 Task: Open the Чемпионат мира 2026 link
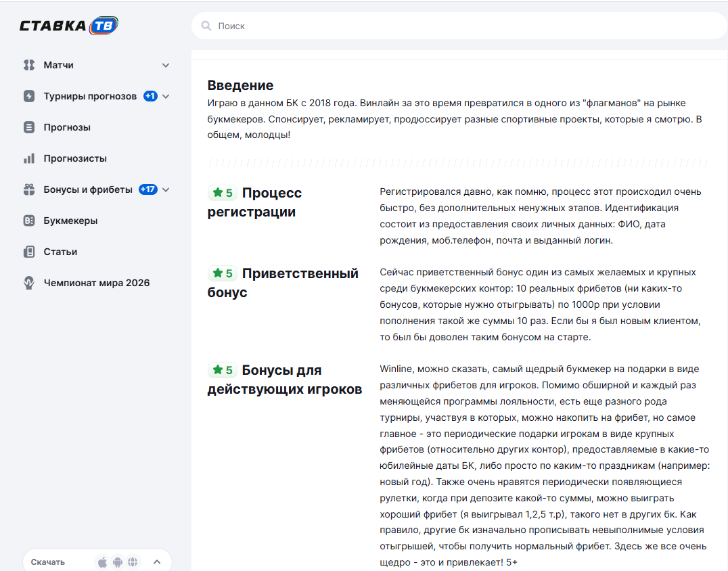[x=97, y=283]
